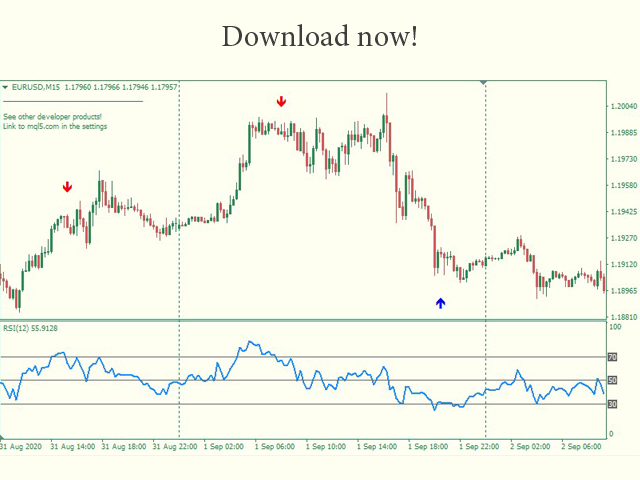Click the 1.18810 price label
The image size is (640, 480).
tap(624, 317)
